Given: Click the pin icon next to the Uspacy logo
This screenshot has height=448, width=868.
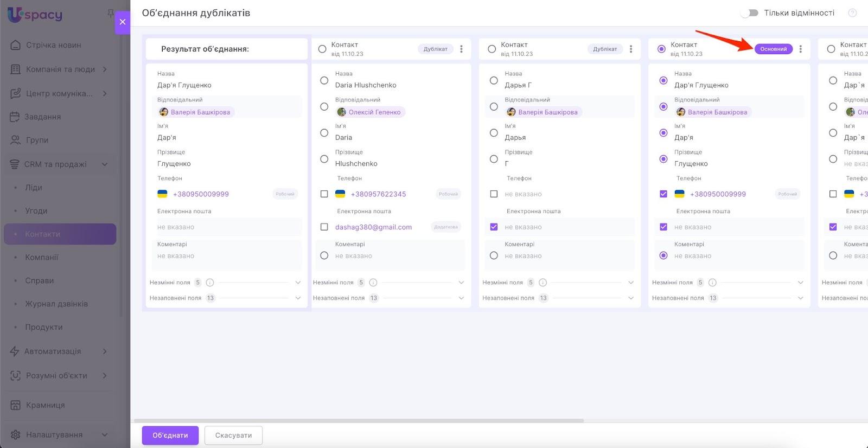Looking at the screenshot, I should [x=110, y=13].
